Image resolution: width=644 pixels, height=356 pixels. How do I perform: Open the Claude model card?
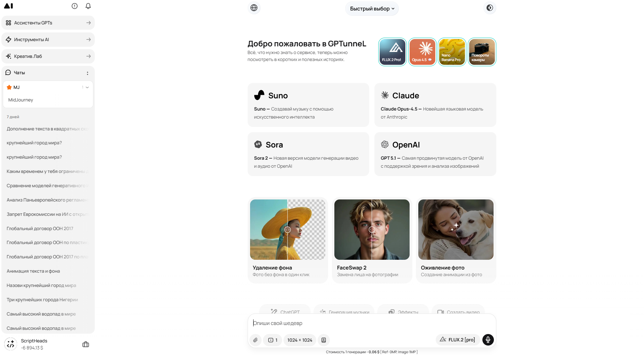[435, 105]
